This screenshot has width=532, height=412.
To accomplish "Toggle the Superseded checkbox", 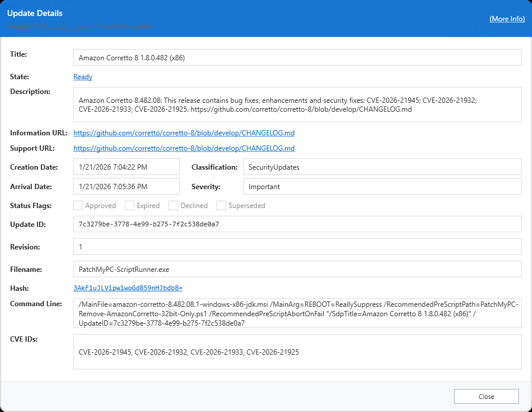I will click(x=221, y=206).
